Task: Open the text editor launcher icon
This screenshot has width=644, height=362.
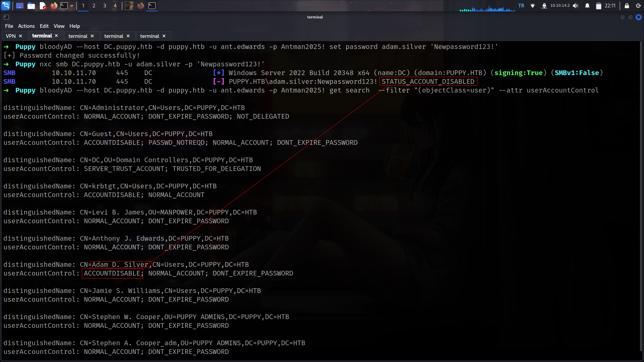Action: pyautogui.click(x=43, y=6)
